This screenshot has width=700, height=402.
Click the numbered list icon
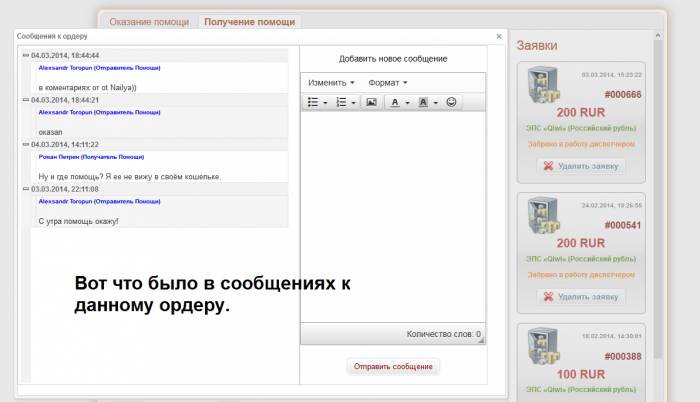341,102
